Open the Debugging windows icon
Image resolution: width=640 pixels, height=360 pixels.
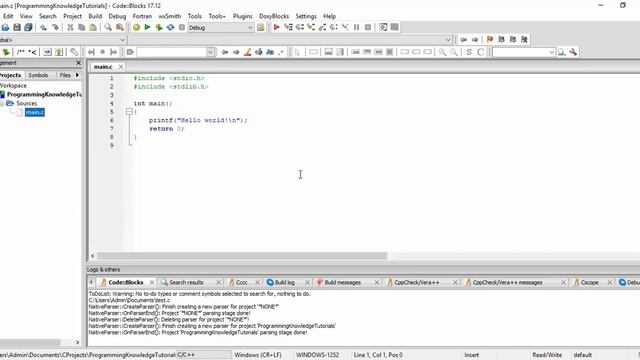[383, 27]
